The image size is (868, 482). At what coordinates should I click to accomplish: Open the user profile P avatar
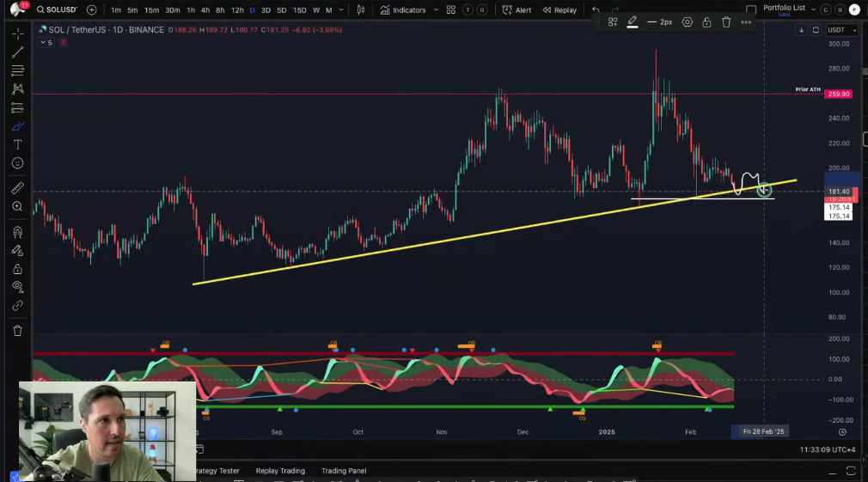tap(855, 10)
